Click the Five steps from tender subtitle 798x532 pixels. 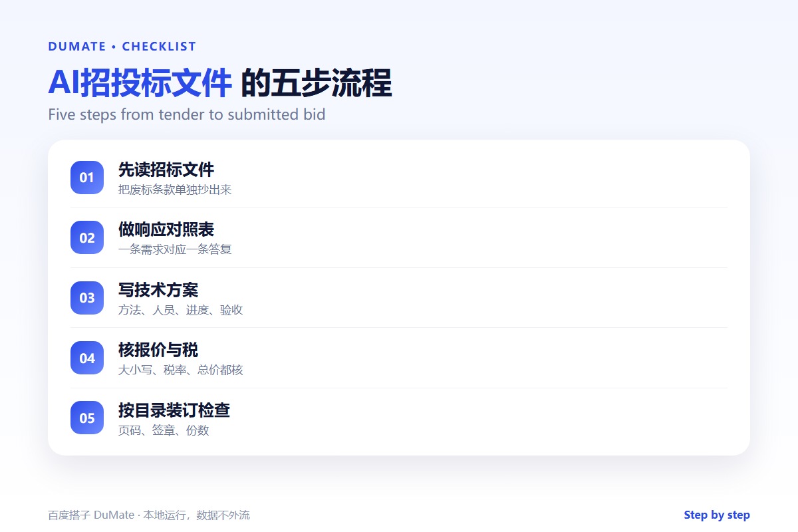pos(187,114)
